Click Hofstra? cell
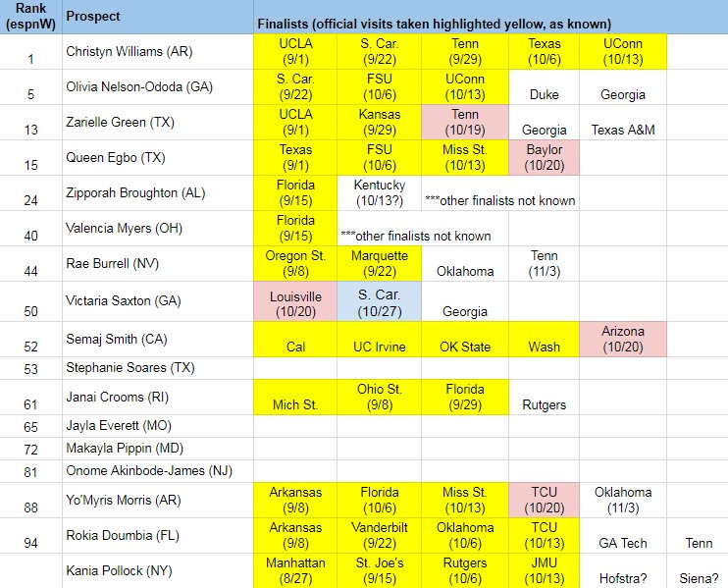The height and width of the screenshot is (588, 728). pos(623,570)
